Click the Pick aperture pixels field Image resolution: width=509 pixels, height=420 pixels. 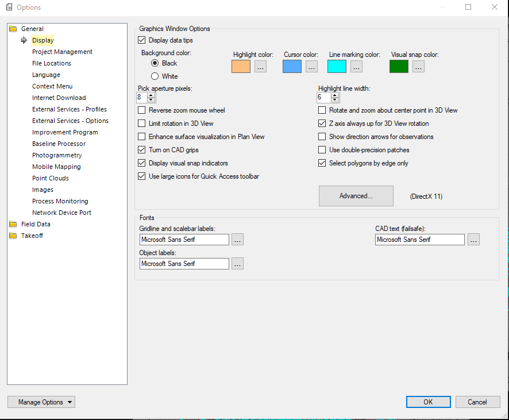pos(142,97)
